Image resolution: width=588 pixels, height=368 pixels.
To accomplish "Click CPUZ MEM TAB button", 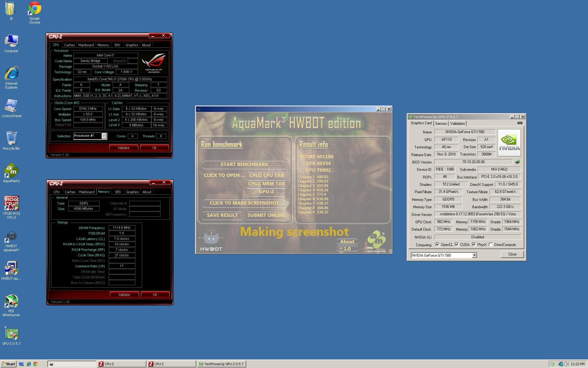I will click(266, 184).
